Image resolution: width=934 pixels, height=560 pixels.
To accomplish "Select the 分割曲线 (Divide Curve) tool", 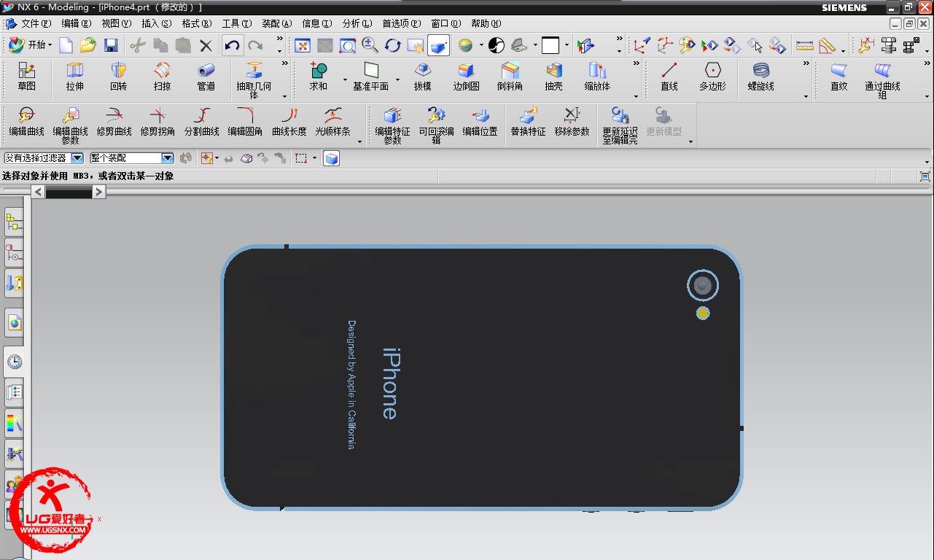I will point(202,122).
